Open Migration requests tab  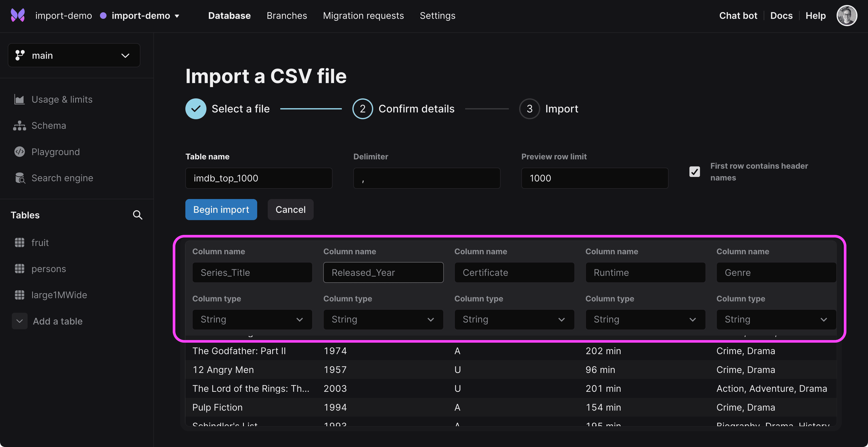point(363,16)
